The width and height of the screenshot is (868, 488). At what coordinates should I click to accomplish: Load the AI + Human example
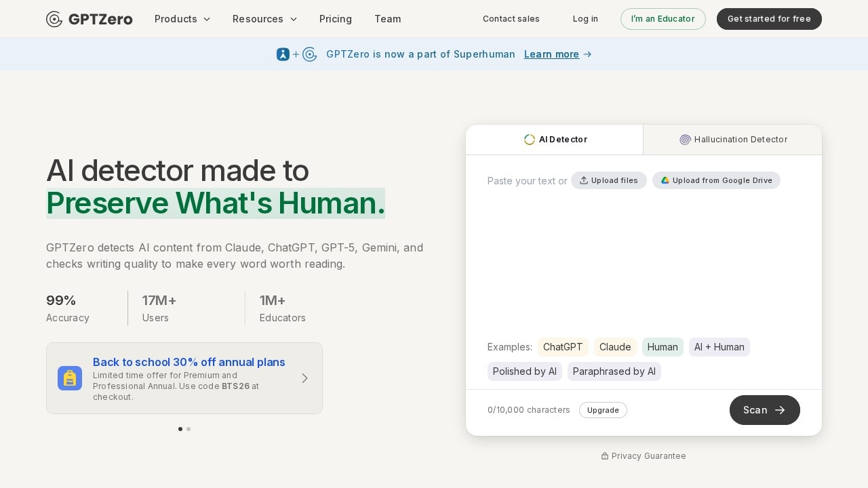(719, 347)
